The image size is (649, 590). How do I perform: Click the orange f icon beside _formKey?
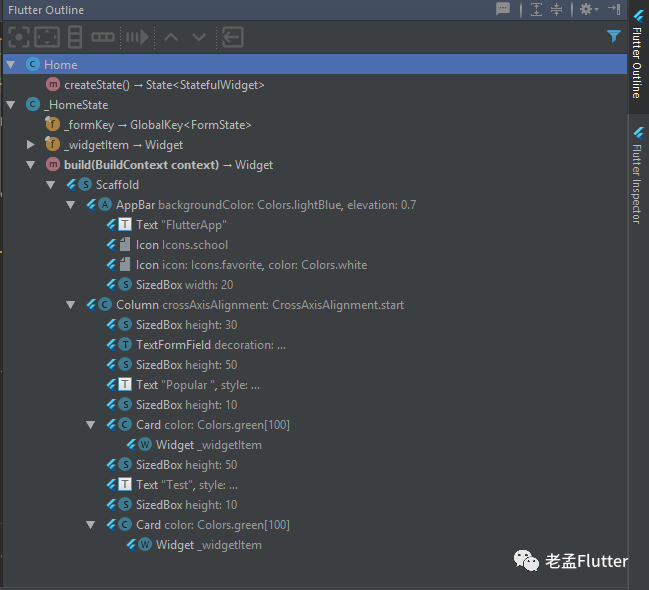53,124
